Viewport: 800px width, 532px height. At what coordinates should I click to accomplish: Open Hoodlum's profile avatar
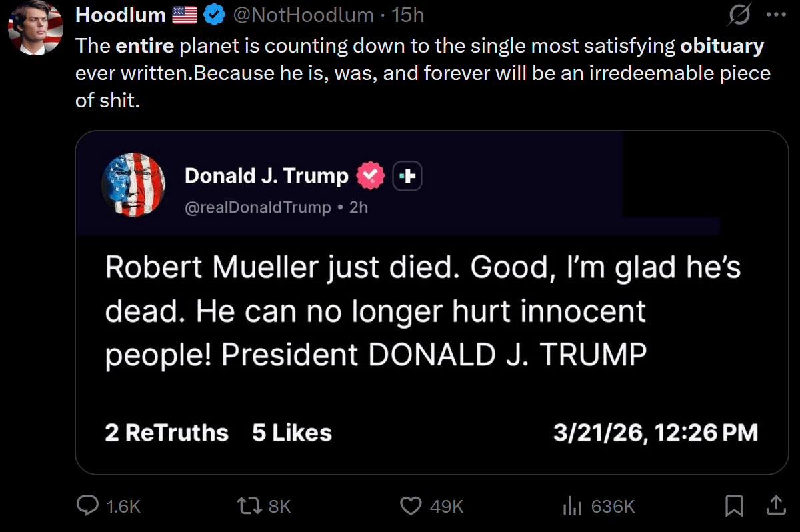(x=35, y=29)
